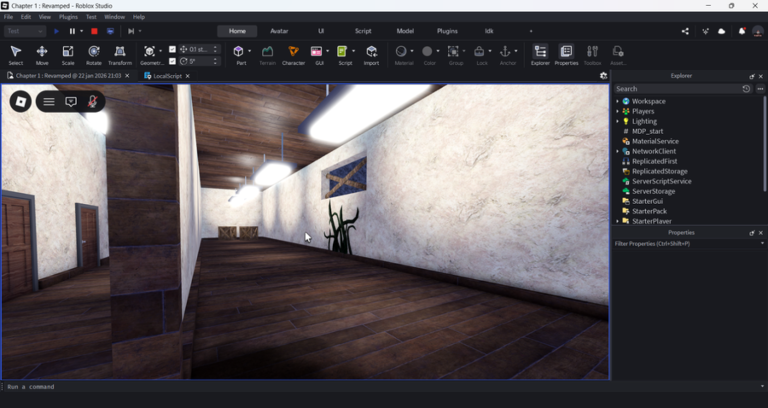Stop the playtest with the red square

95,31
